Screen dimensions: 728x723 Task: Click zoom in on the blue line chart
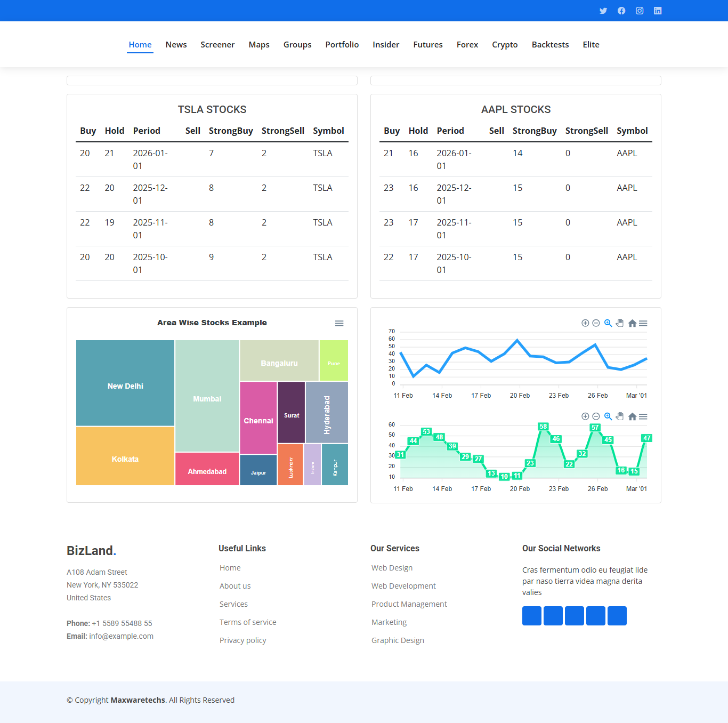click(x=585, y=323)
